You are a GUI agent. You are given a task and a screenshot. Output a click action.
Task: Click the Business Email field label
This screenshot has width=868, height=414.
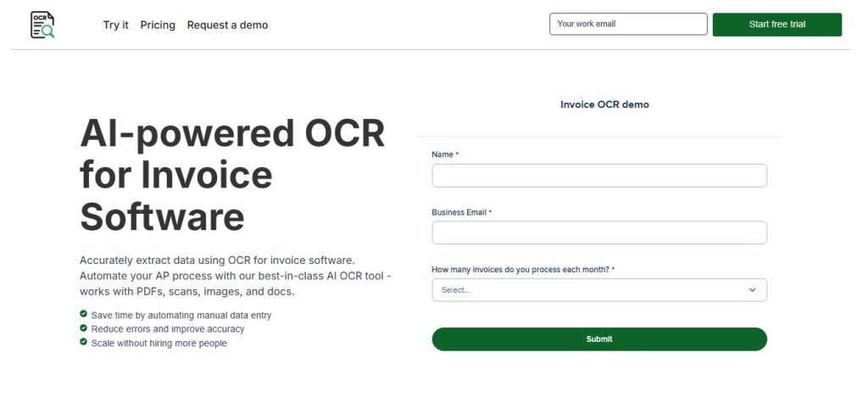click(459, 212)
